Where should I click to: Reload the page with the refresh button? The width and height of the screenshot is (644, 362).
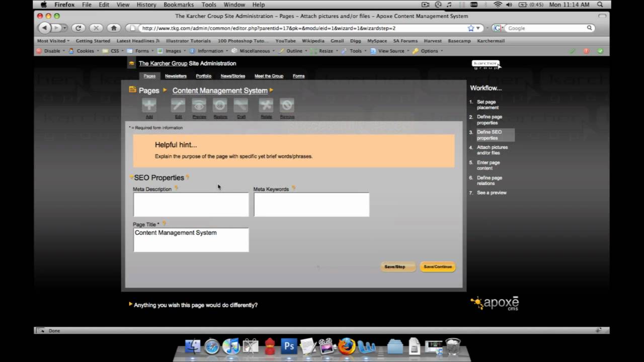pos(78,28)
